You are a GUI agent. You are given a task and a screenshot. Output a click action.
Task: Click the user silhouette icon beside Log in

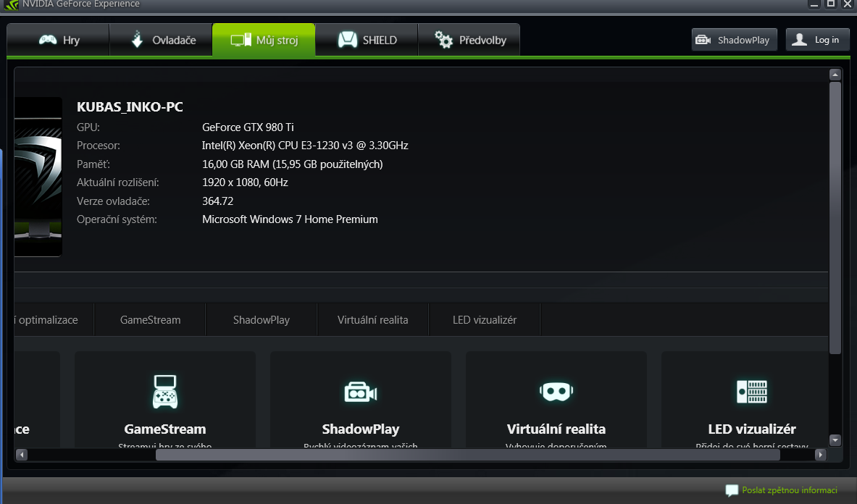(799, 39)
